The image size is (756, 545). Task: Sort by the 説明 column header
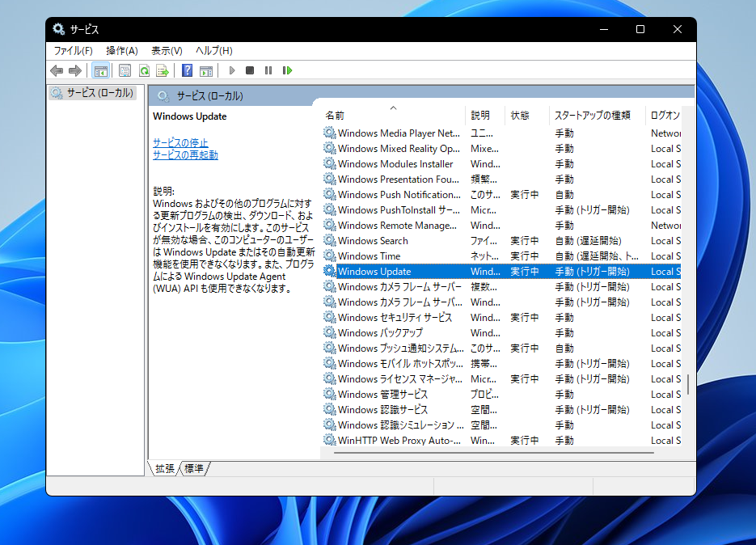[485, 116]
